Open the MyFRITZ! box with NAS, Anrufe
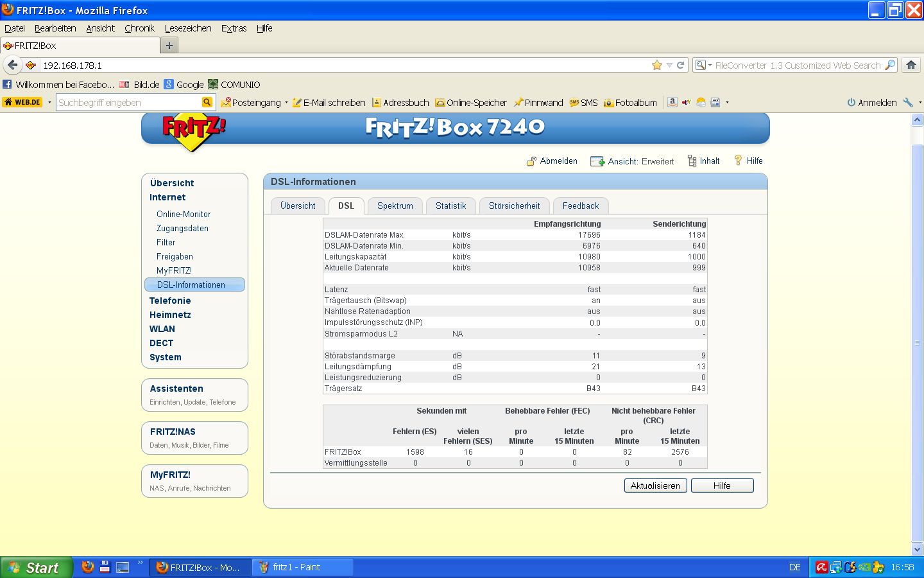This screenshot has width=924, height=578. tap(194, 480)
